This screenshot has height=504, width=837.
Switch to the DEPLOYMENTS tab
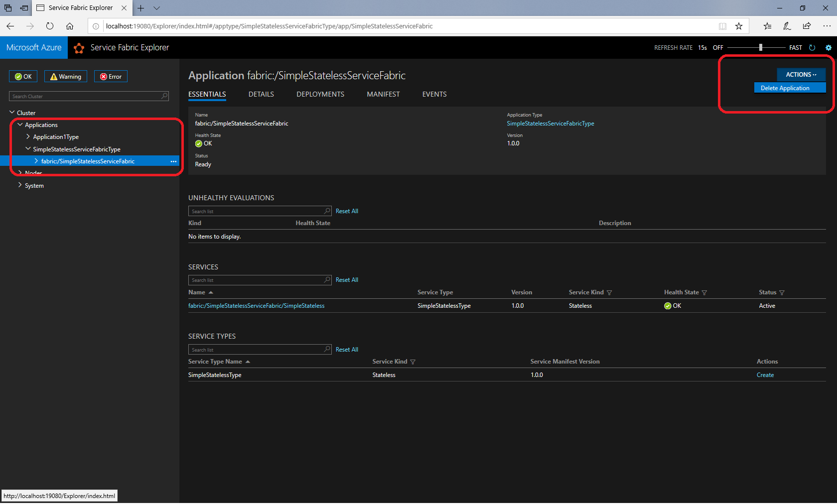[x=320, y=94]
